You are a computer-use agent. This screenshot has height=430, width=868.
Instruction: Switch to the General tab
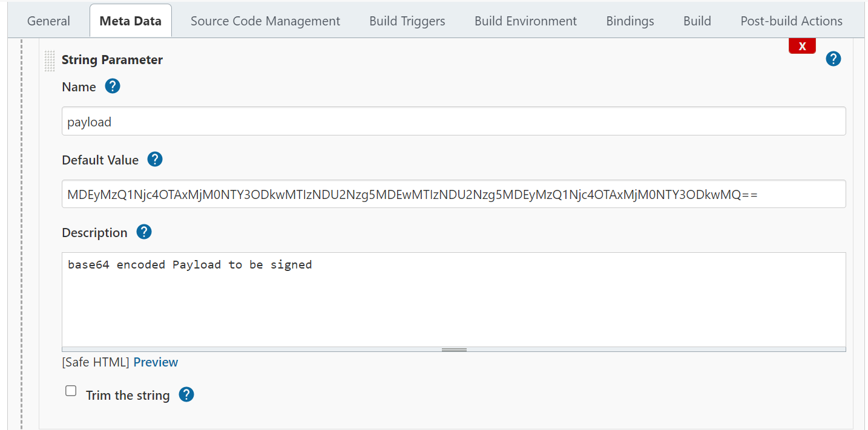49,21
